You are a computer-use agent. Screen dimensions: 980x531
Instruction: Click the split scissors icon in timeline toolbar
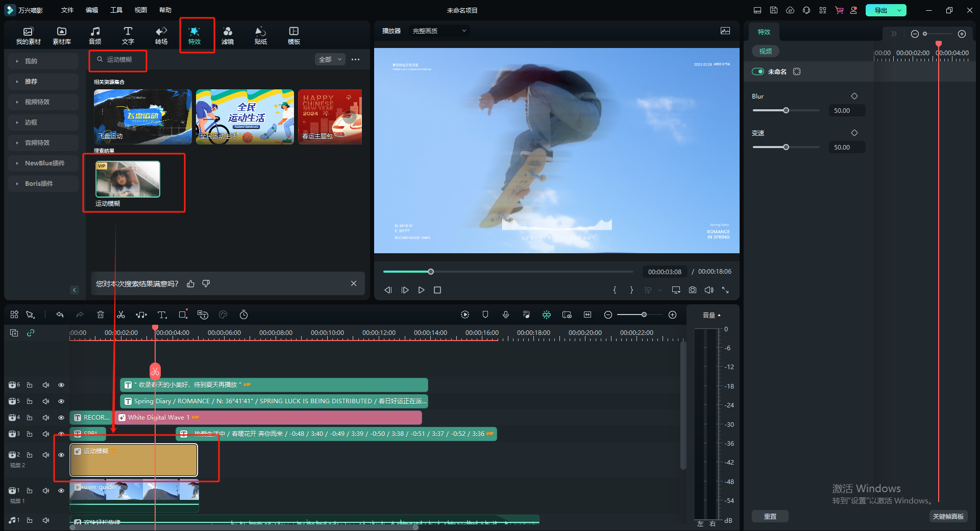pyautogui.click(x=121, y=315)
